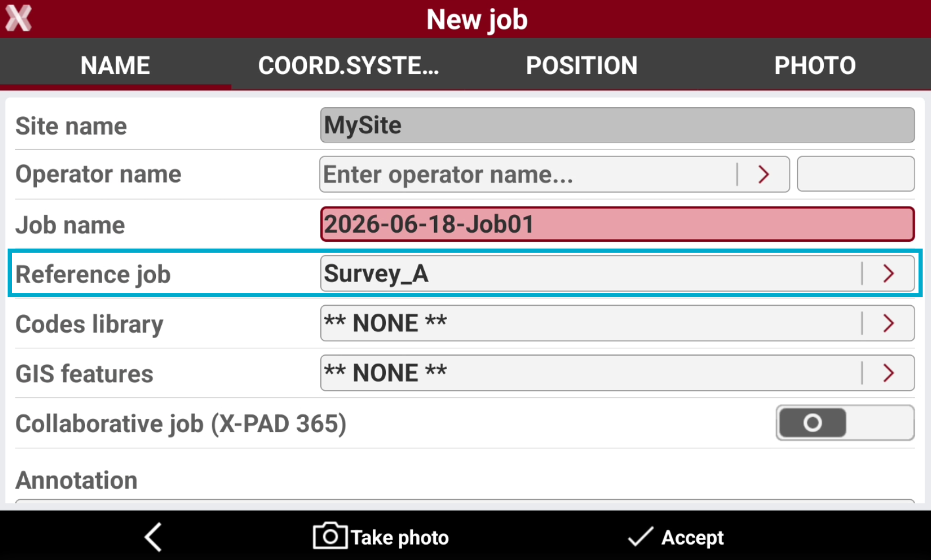Select the NAME tab
Image resolution: width=931 pixels, height=560 pixels.
[x=116, y=65]
